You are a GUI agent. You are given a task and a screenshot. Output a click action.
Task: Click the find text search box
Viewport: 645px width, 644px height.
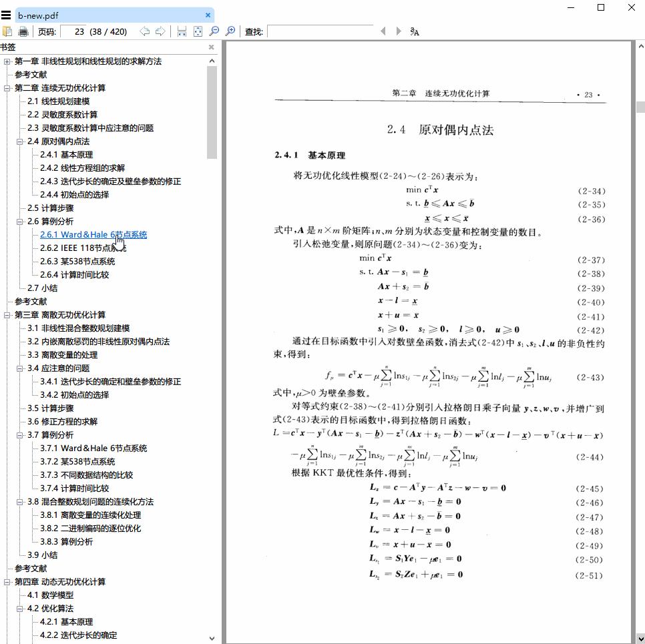[x=321, y=31]
